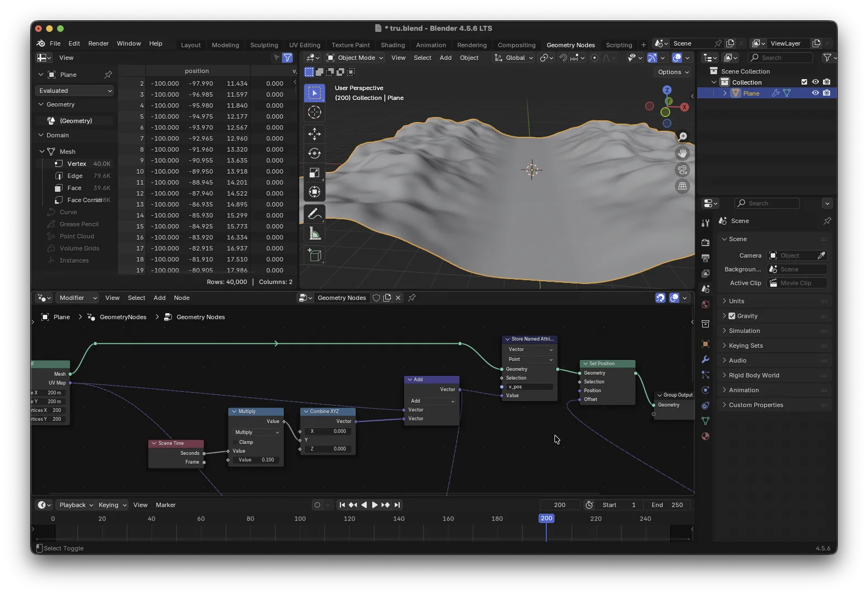868x595 pixels.
Task: Toggle camera view in viewport
Action: [682, 170]
